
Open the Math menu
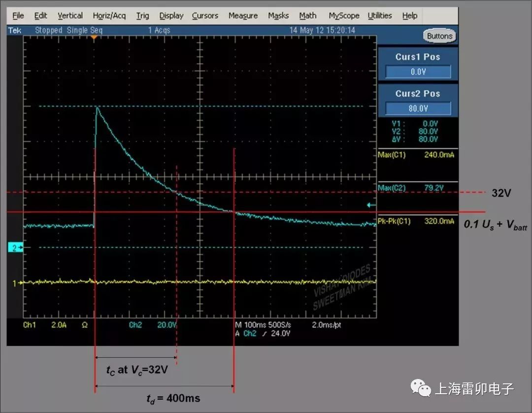point(308,16)
